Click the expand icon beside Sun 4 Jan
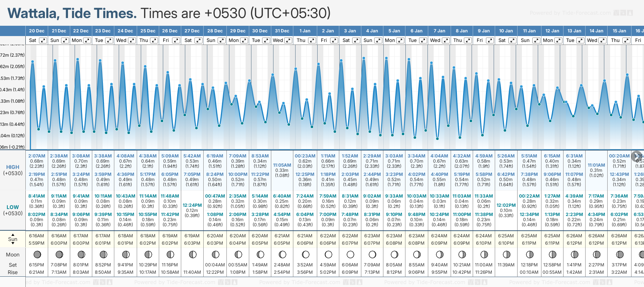644x287 pixels. click(378, 40)
